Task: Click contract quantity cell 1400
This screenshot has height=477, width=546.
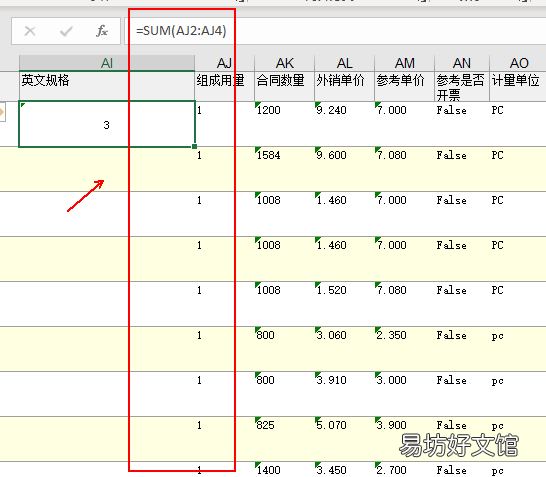Action: tap(284, 470)
